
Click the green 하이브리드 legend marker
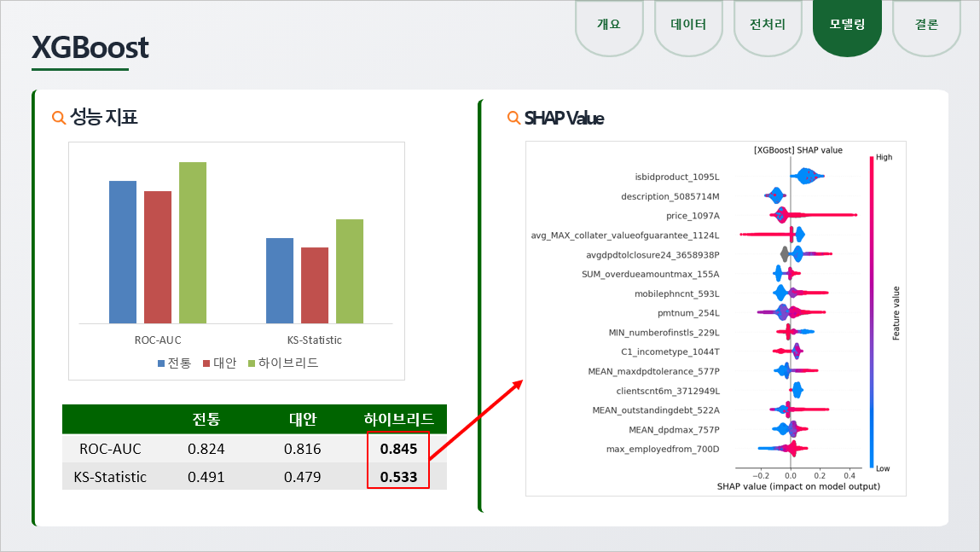[252, 363]
